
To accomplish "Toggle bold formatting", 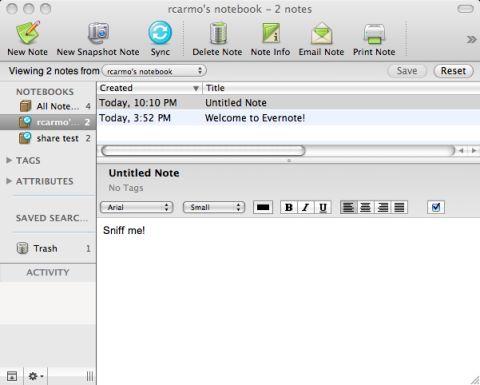I will click(x=289, y=207).
